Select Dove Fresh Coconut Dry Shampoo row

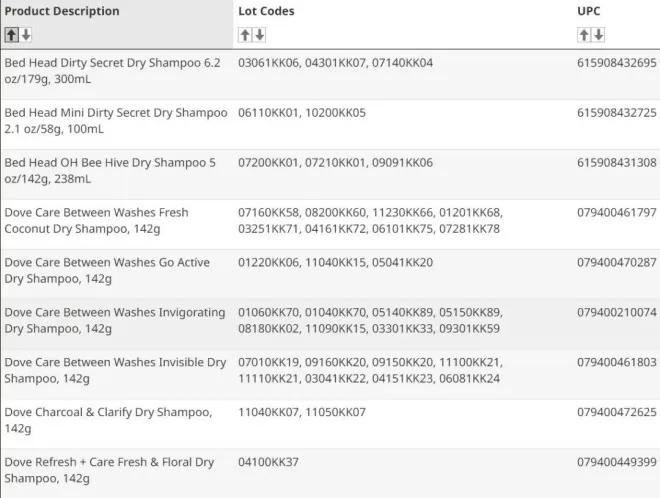pos(330,224)
